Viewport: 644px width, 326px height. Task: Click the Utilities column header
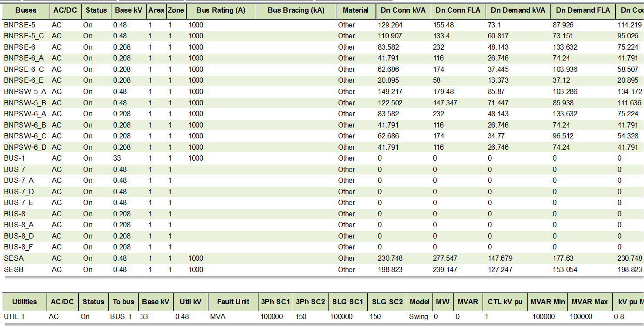click(x=24, y=302)
